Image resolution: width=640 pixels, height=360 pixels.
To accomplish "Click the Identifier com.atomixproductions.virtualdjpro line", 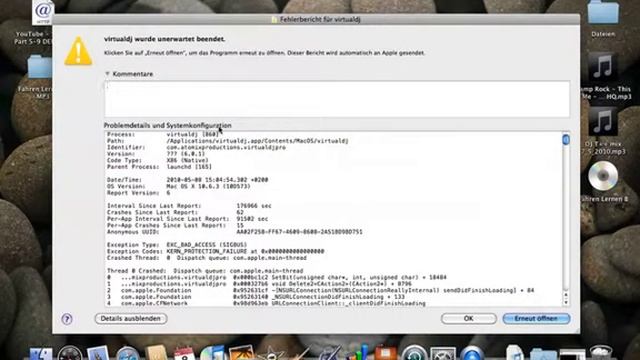I will pyautogui.click(x=196, y=147).
